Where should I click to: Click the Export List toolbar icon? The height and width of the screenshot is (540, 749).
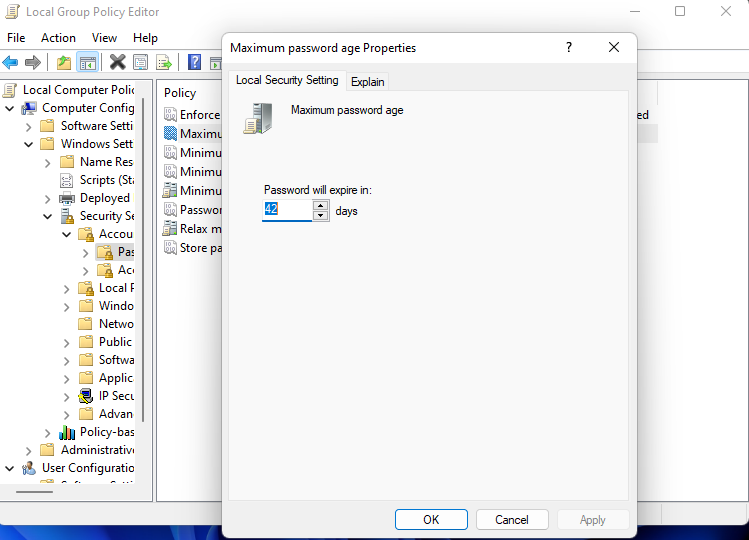(164, 62)
